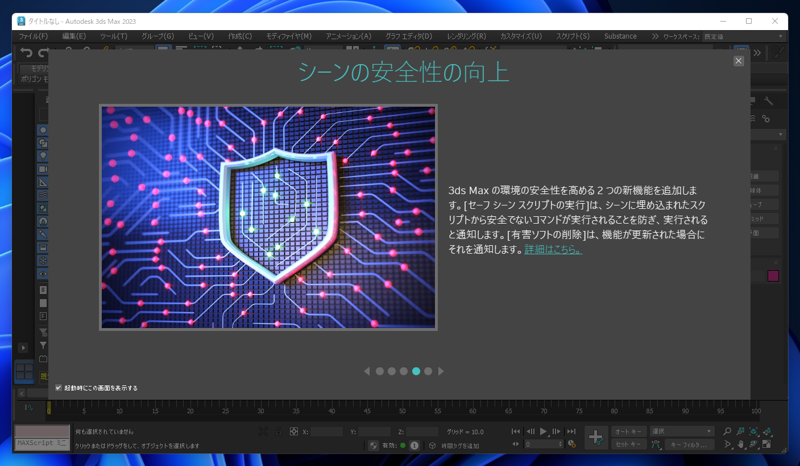
Task: Expand the left panel play arrow
Action: point(23,348)
